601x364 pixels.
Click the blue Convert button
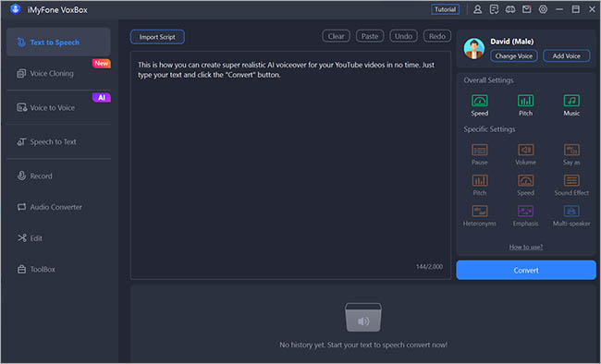tap(526, 270)
